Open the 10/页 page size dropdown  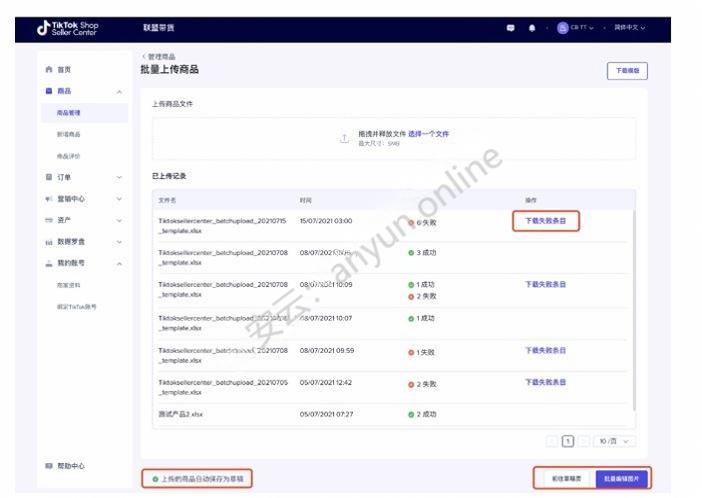tap(614, 441)
